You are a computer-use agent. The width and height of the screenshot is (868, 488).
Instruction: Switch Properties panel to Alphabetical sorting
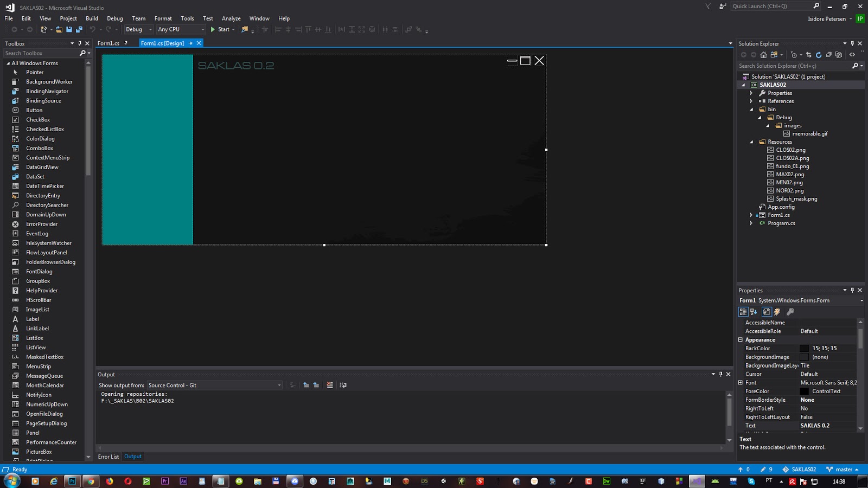pyautogui.click(x=753, y=312)
